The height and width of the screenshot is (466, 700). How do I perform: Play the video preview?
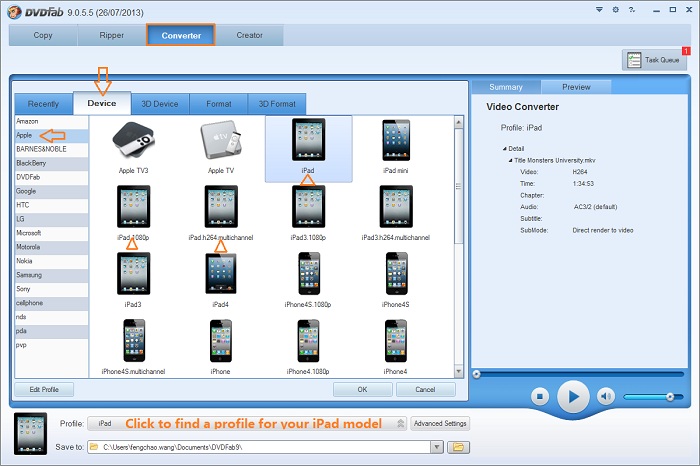pos(573,396)
